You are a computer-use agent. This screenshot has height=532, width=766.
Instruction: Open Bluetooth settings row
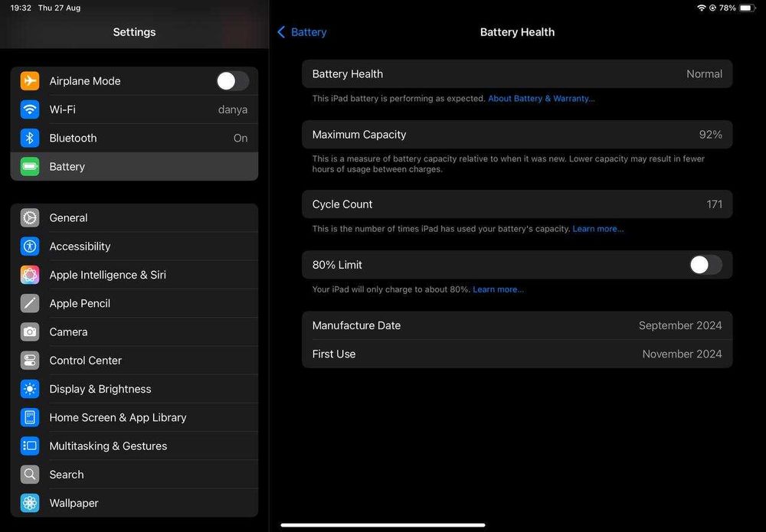coord(134,138)
